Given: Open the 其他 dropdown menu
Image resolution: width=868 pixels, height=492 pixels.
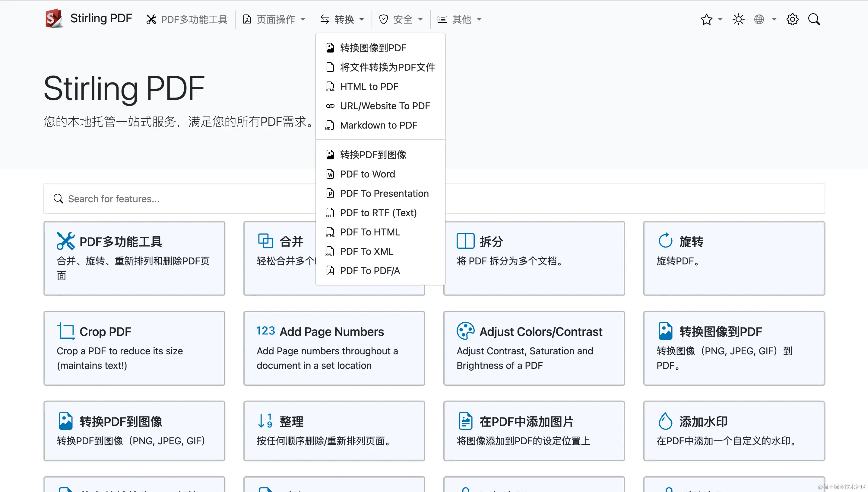Looking at the screenshot, I should coord(460,20).
